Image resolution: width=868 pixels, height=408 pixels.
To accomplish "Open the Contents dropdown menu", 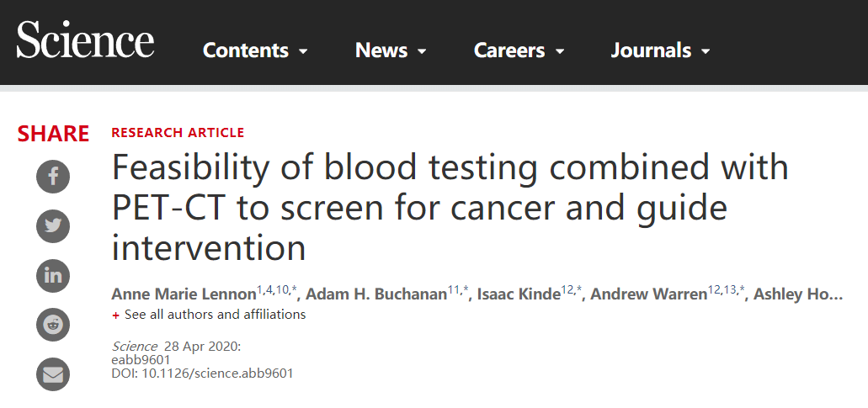I will tap(255, 50).
